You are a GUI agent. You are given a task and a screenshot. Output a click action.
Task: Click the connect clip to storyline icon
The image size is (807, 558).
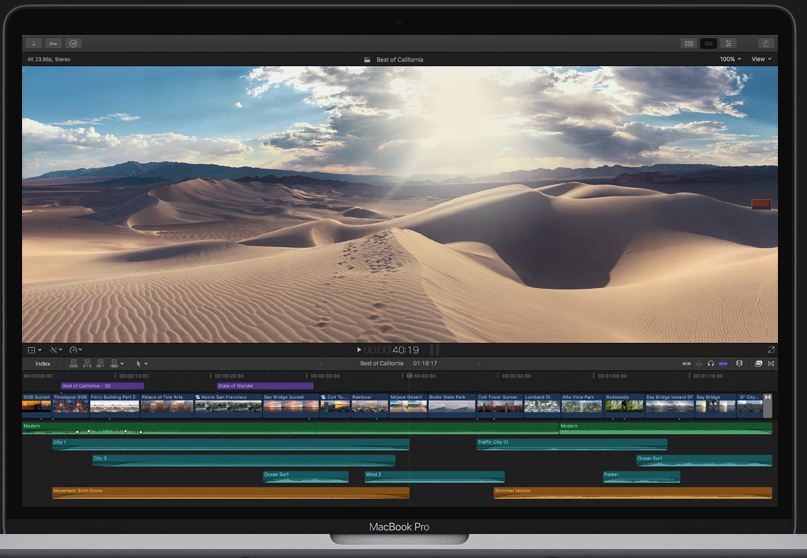(74, 363)
